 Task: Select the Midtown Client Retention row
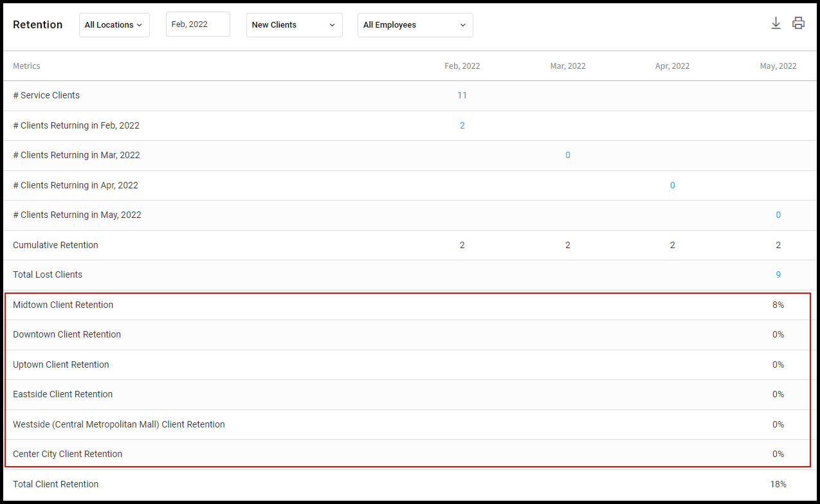pos(408,305)
